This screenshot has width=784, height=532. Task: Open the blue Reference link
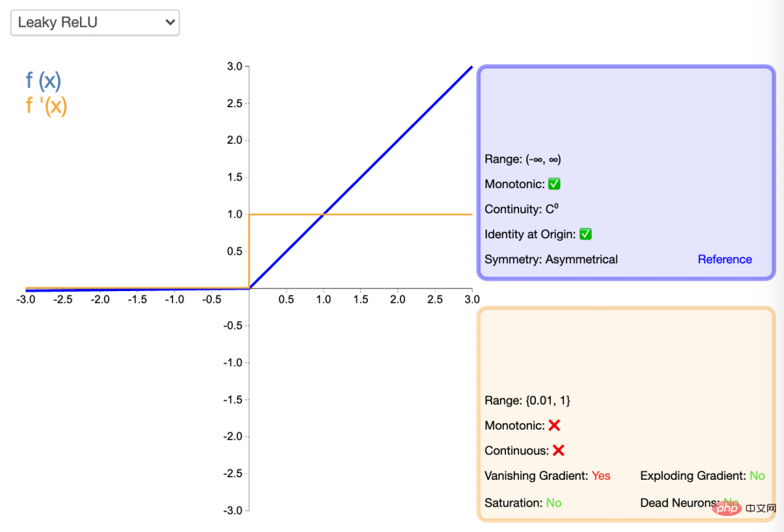(724, 259)
